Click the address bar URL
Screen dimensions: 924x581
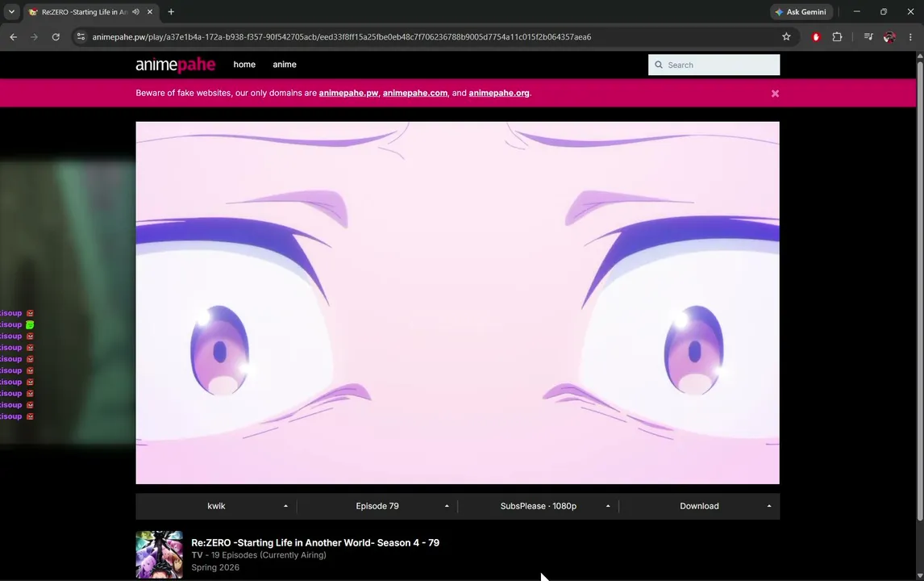coord(342,36)
